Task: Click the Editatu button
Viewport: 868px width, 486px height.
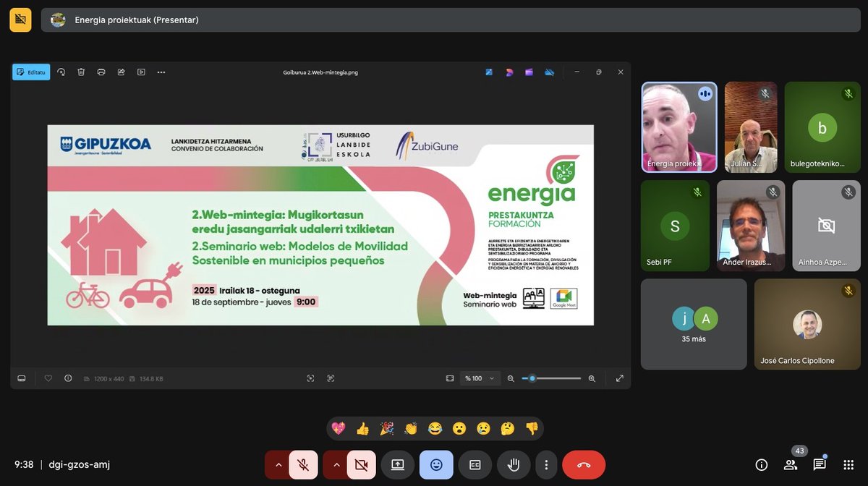Action: point(30,72)
